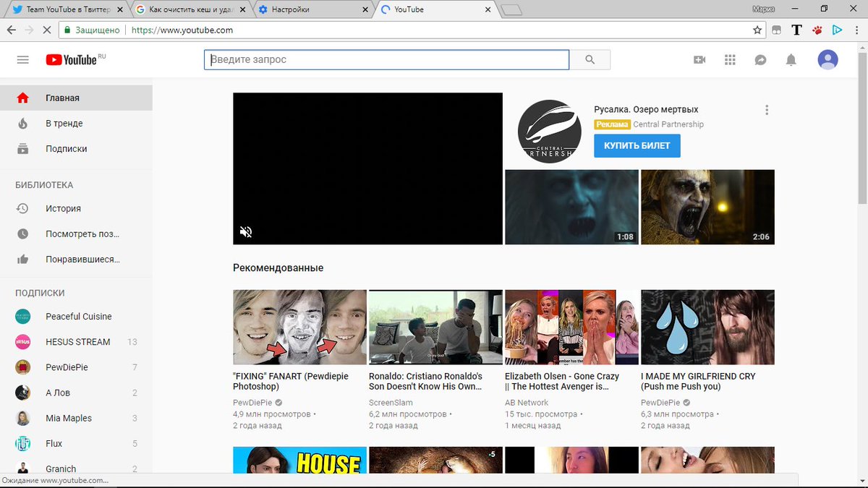
Task: Open the account avatar menu
Action: pos(828,59)
